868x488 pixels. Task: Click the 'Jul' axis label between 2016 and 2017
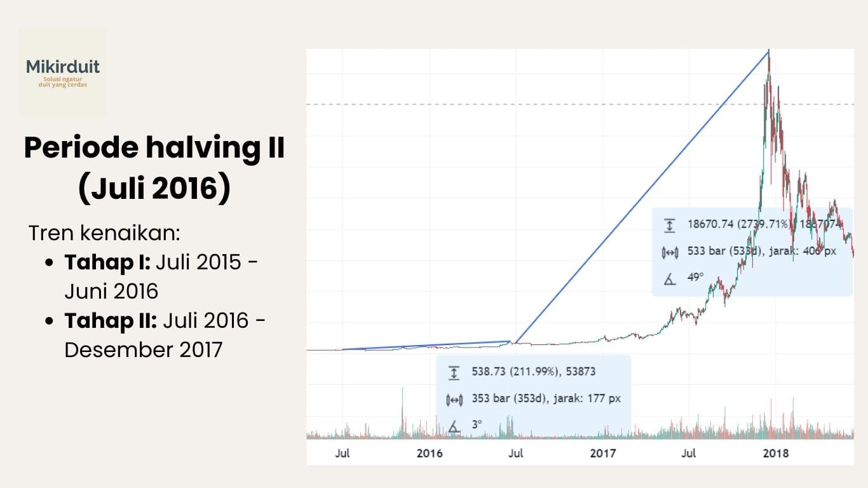coord(516,454)
